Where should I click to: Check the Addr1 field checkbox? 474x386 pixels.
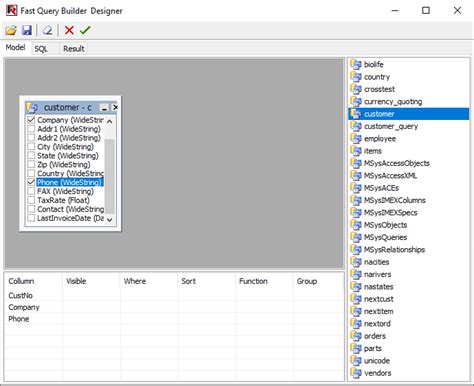[31, 129]
